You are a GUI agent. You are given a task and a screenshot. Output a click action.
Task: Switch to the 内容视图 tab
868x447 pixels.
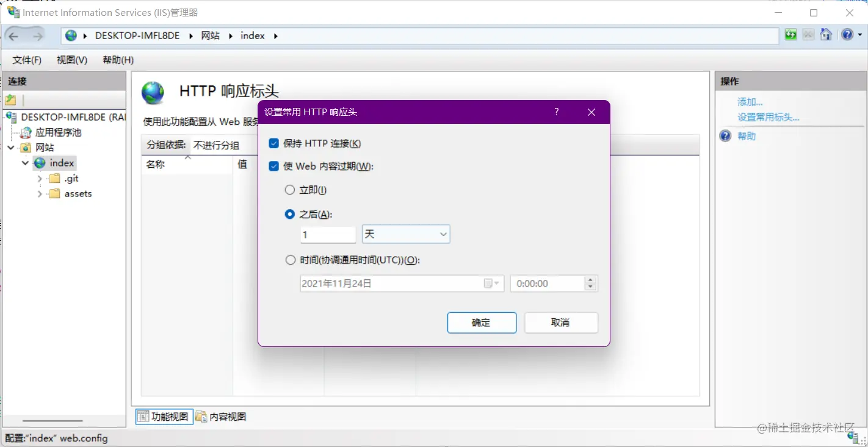click(x=222, y=417)
